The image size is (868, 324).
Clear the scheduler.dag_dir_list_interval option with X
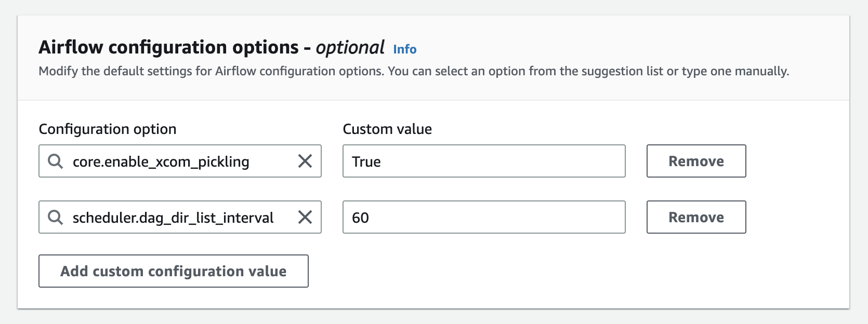coord(305,218)
